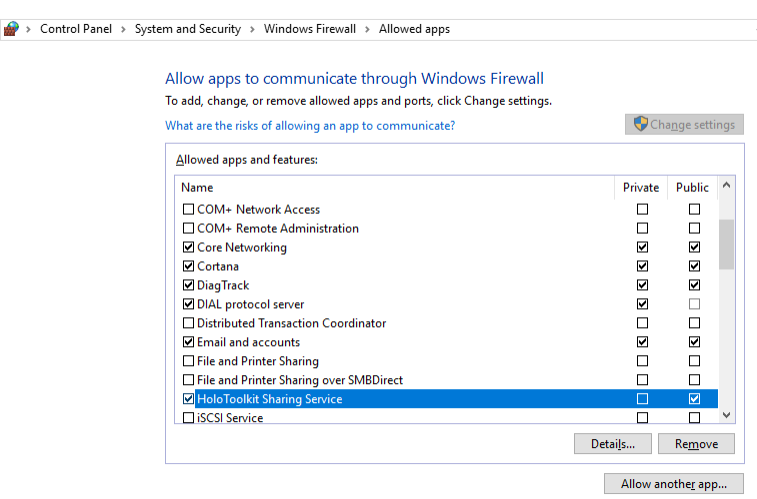Uncheck DiagTrack name checkbox
The height and width of the screenshot is (499, 757).
coord(188,285)
